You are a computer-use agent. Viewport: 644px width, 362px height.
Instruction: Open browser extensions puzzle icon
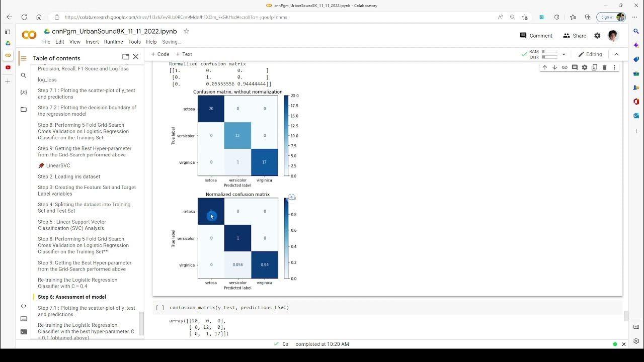point(556,17)
